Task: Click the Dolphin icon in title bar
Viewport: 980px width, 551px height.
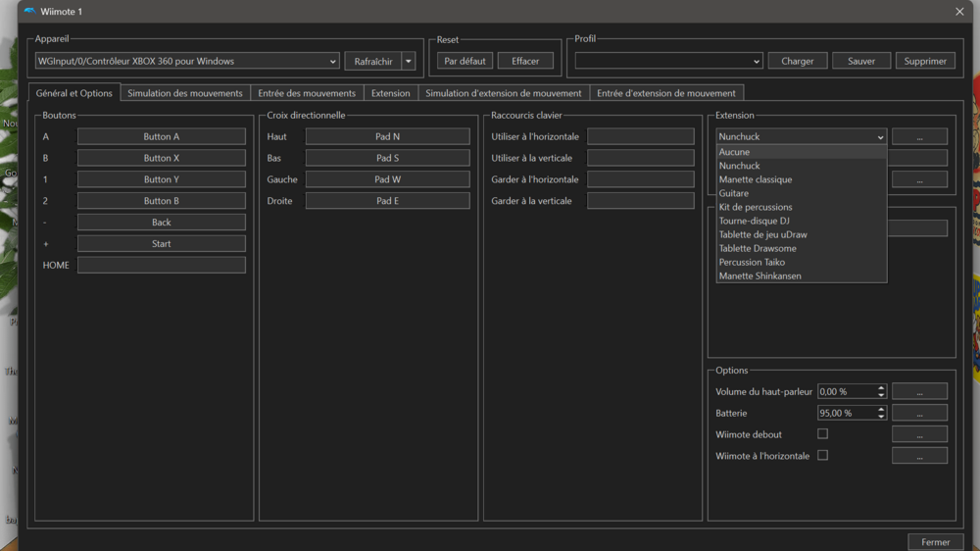Action: pos(28,12)
